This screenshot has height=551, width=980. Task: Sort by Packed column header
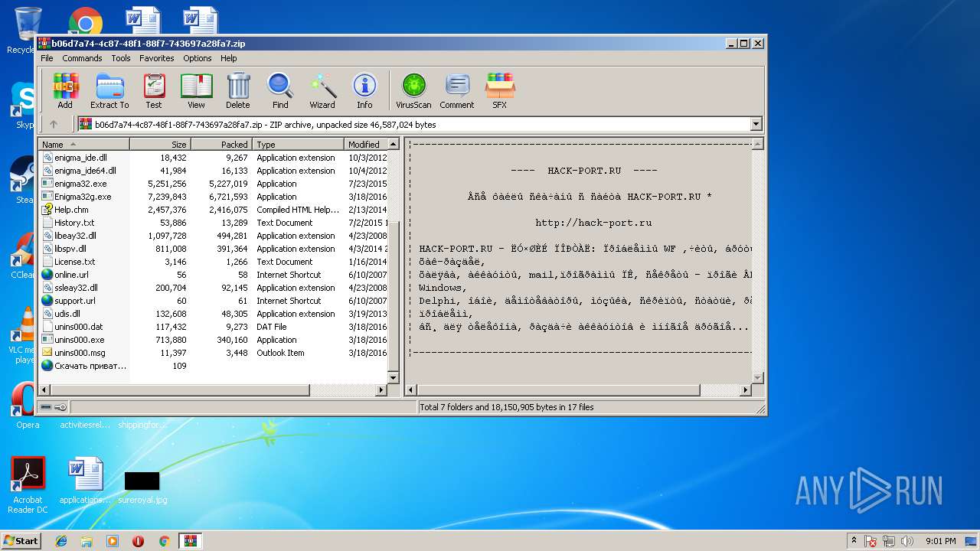[221, 144]
